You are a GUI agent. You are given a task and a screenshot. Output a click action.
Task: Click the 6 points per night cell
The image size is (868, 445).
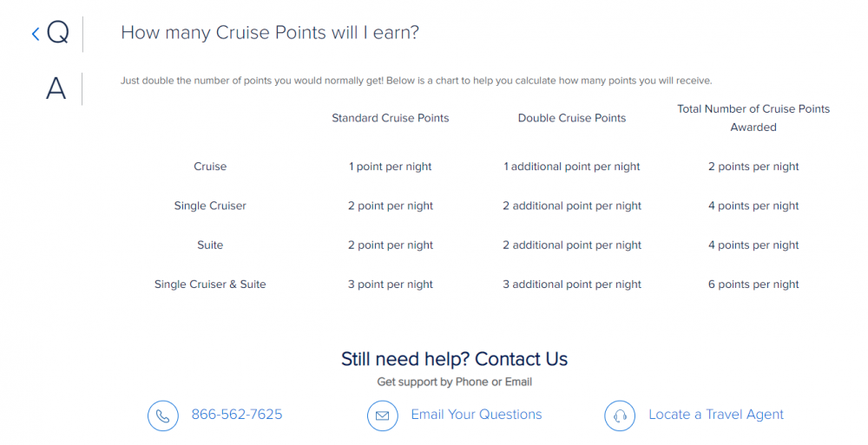[x=753, y=285]
